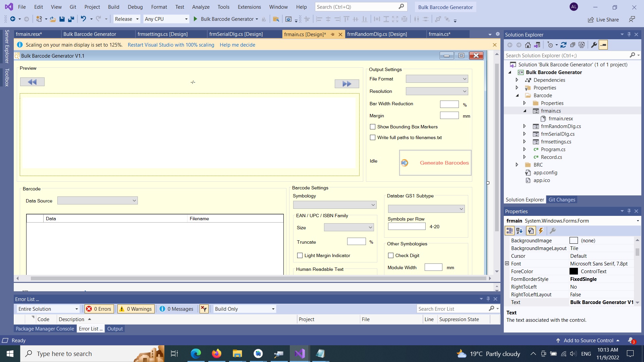This screenshot has width=644, height=362.
Task: Open Solution Explorer properties wrench icon
Action: (x=594, y=45)
